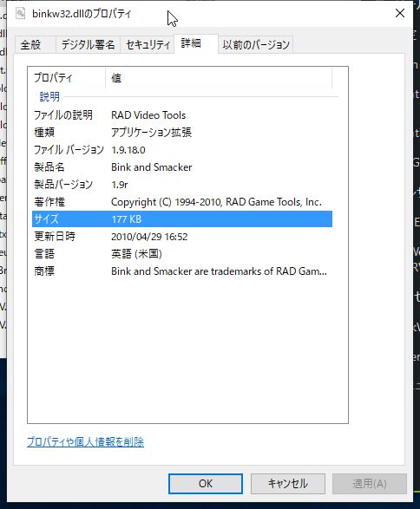This screenshot has height=509, width=420.
Task: Select the highlighted サイズ 177 KB row
Action: 182,219
